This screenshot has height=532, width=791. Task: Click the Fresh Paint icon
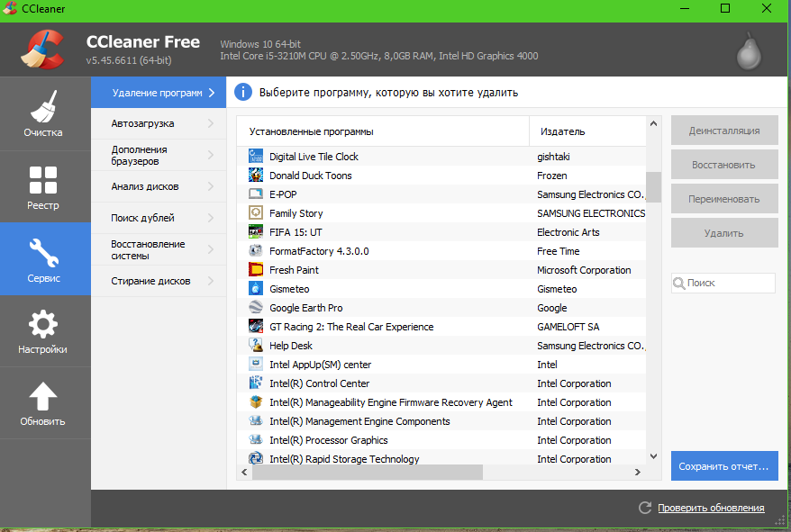256,269
